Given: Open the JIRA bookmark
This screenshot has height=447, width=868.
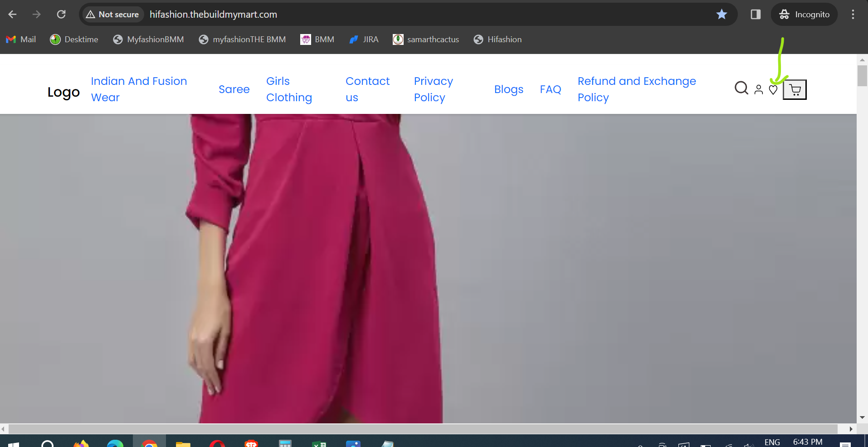Looking at the screenshot, I should [x=364, y=39].
